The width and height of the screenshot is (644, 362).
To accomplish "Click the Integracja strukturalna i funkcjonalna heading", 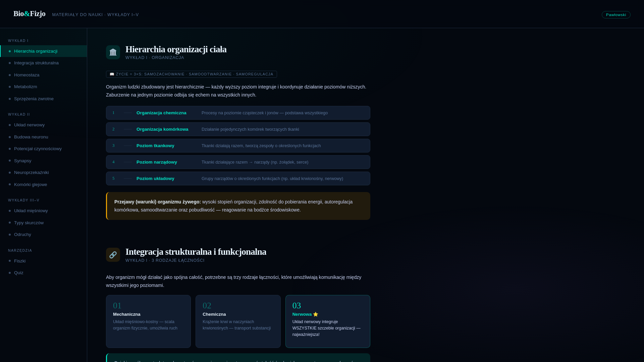I will [196, 252].
